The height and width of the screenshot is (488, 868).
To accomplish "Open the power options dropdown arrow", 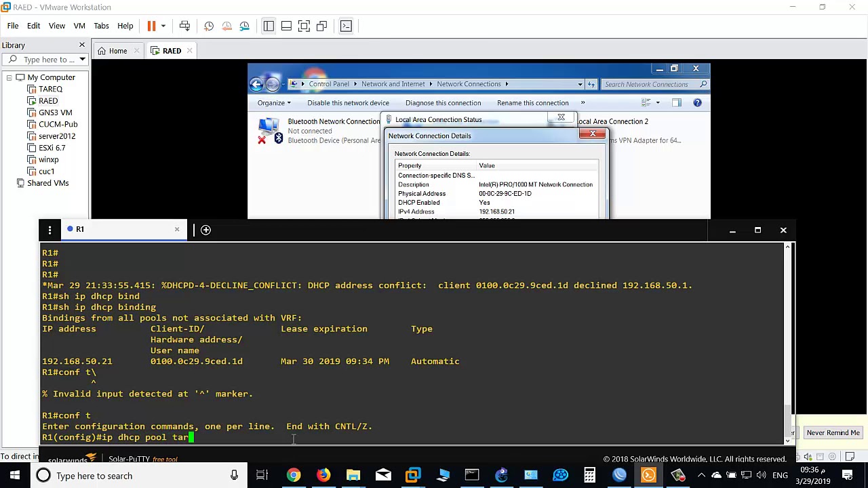I will click(x=164, y=26).
